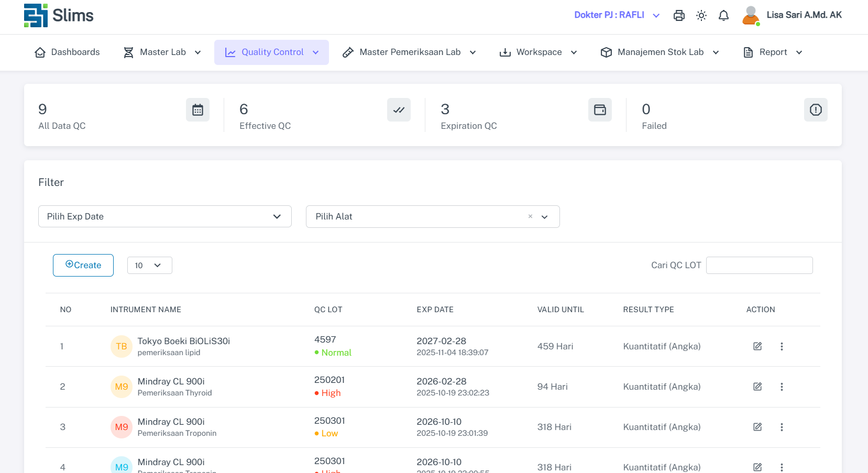
Task: Click the printer icon in header
Action: 679,16
